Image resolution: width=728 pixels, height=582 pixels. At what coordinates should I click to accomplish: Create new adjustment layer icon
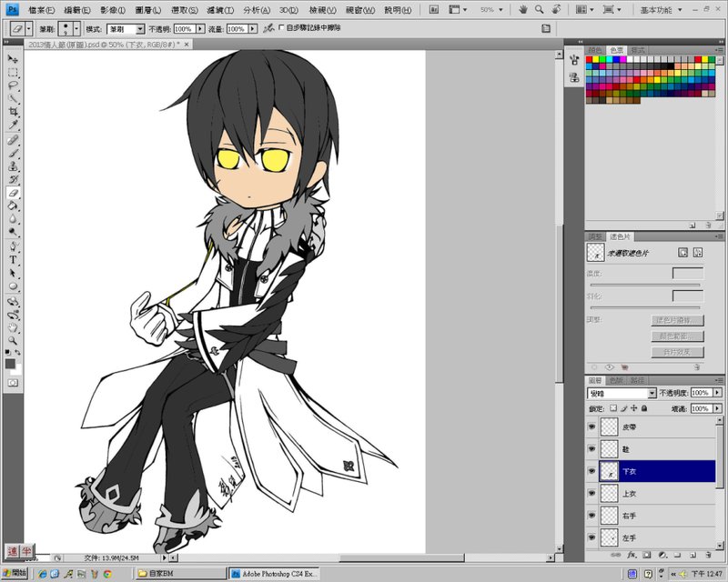pos(662,555)
